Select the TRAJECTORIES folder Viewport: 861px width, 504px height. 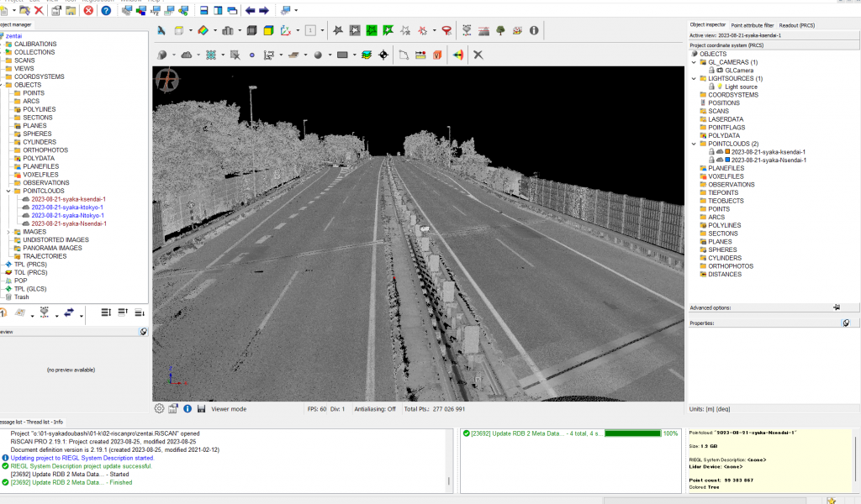click(45, 256)
